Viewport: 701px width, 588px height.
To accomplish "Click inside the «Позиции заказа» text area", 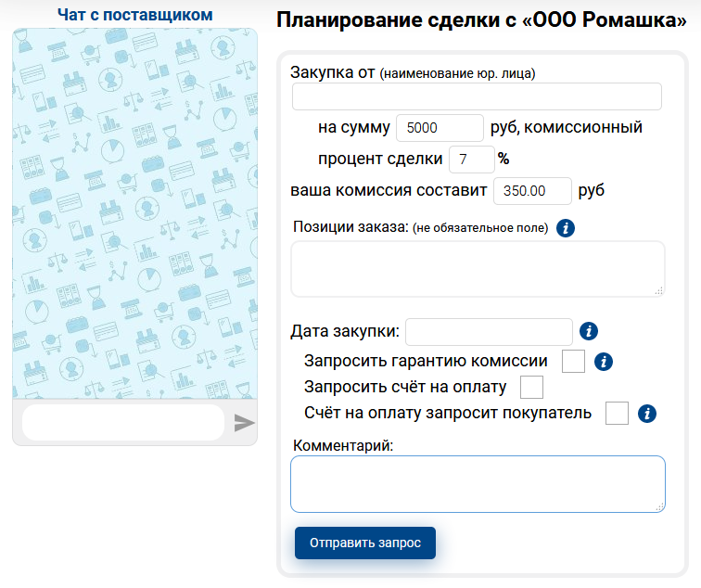I will 477,269.
